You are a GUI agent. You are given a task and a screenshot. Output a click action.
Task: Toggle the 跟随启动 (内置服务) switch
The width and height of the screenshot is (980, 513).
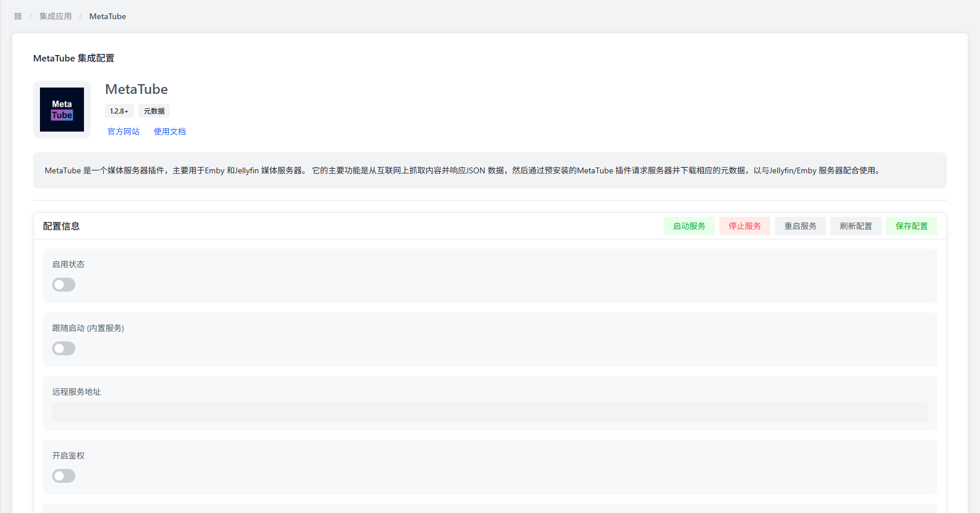point(64,348)
